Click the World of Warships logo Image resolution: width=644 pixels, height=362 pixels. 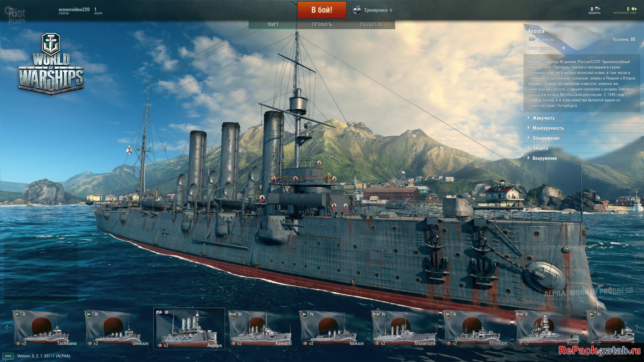tap(51, 64)
